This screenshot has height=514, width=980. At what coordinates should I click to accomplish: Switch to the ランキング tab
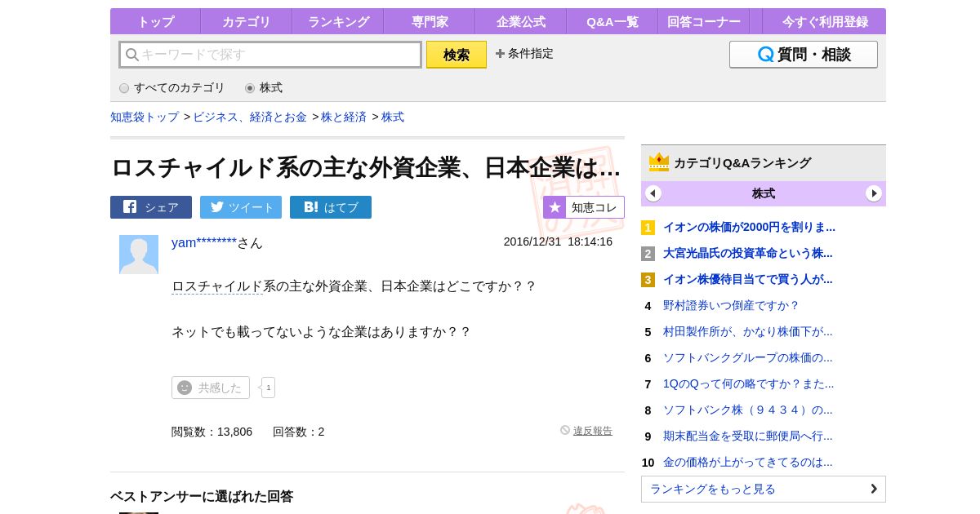[338, 22]
